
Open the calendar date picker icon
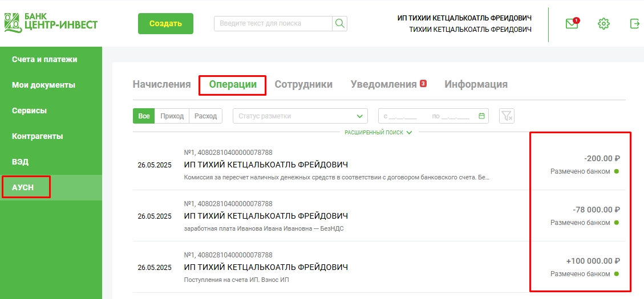click(x=482, y=116)
